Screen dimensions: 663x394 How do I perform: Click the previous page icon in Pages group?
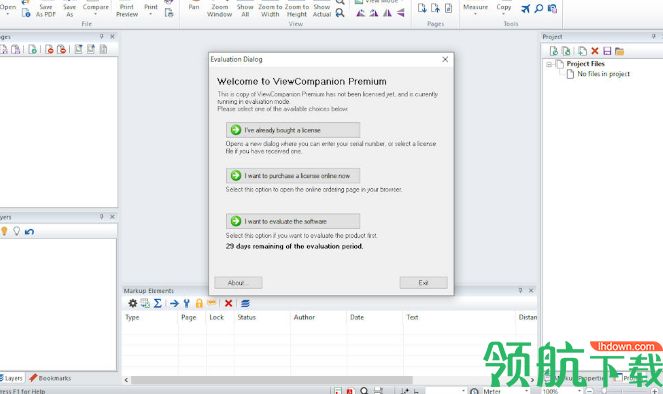pyautogui.click(x=435, y=8)
